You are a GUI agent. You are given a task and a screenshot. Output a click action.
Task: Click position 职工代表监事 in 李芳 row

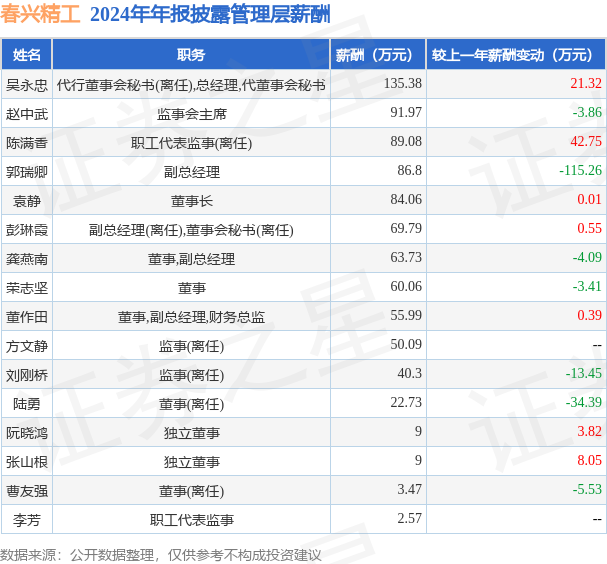tap(191, 520)
